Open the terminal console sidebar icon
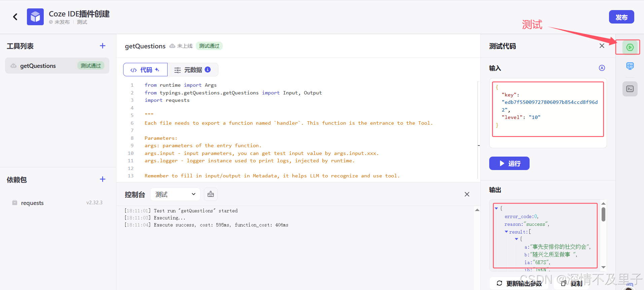This screenshot has width=644, height=290. click(x=630, y=89)
